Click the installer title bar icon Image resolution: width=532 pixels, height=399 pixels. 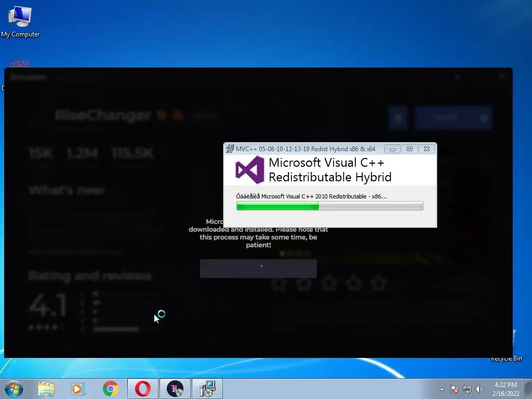(x=230, y=149)
